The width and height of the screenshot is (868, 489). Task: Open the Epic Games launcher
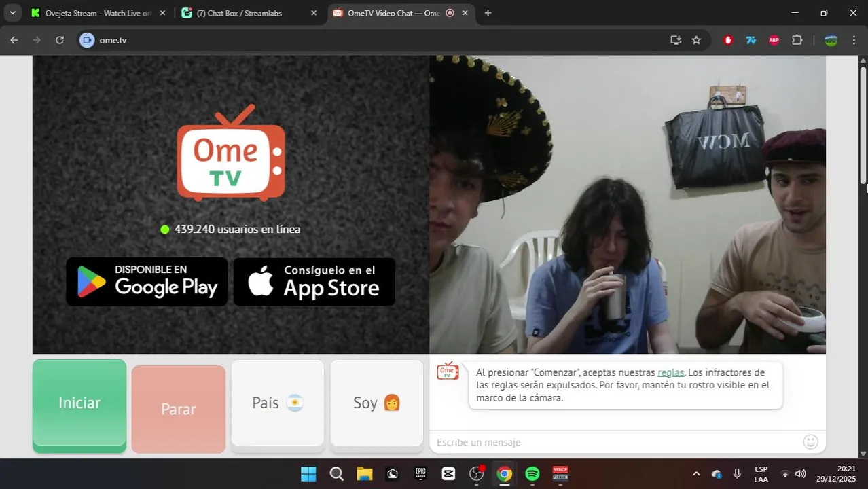point(420,474)
